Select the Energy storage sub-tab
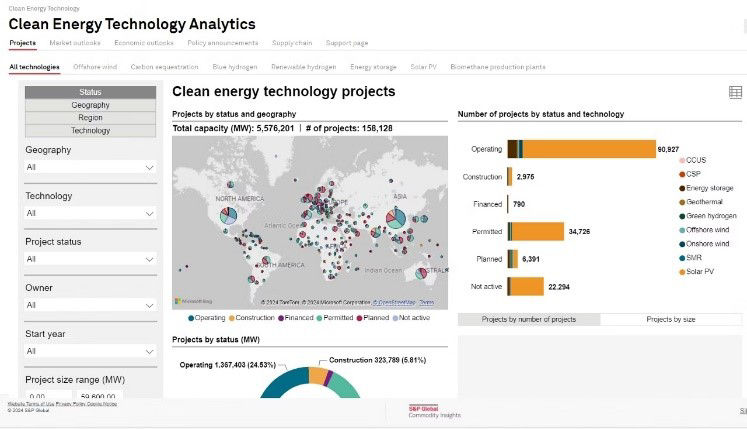This screenshot has width=747, height=429. (373, 67)
